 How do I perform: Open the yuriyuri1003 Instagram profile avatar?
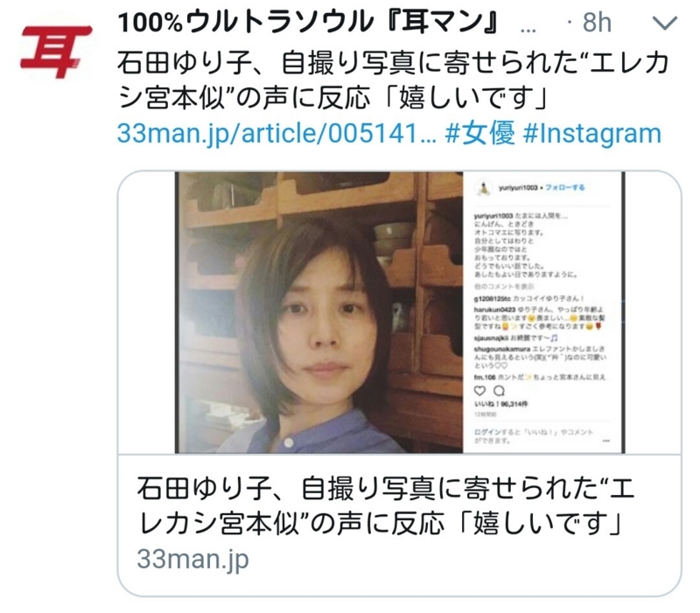483,189
